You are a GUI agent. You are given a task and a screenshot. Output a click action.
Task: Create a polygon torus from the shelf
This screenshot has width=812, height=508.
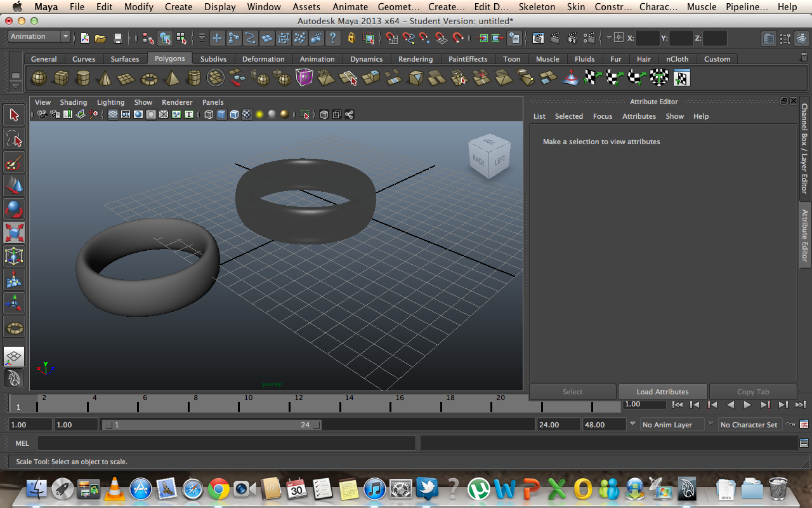pyautogui.click(x=148, y=77)
